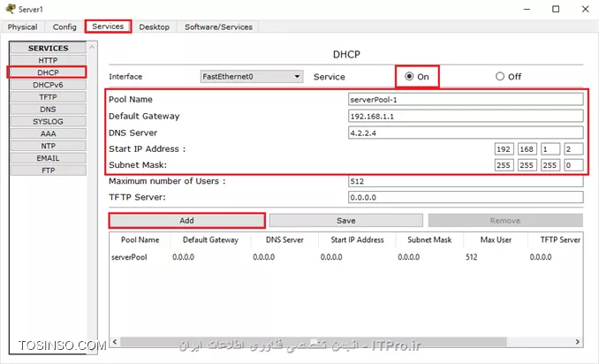Click services list scroll up arrow
The height and width of the screenshot is (364, 599).
[92, 47]
